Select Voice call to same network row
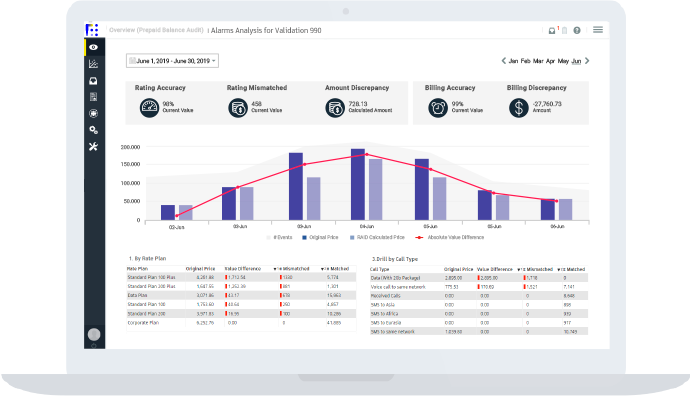The image size is (690, 400). point(479,286)
